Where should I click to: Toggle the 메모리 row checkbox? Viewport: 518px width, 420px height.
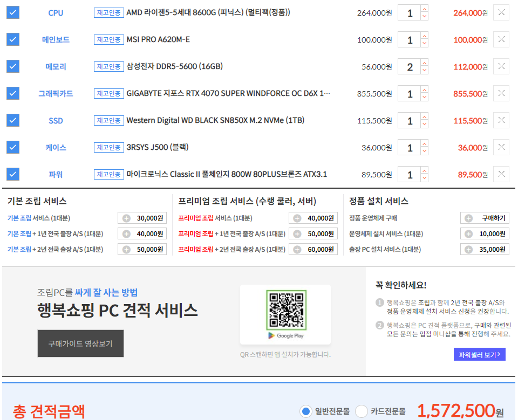[13, 66]
